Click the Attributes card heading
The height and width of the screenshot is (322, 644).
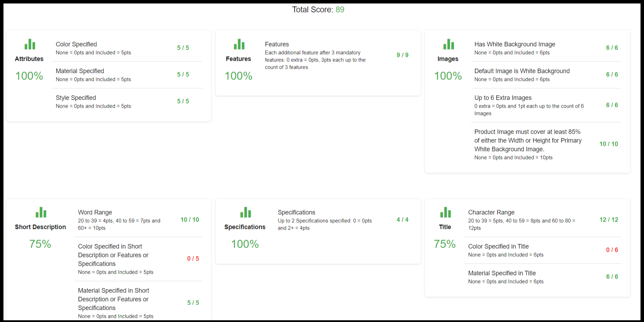pos(29,59)
